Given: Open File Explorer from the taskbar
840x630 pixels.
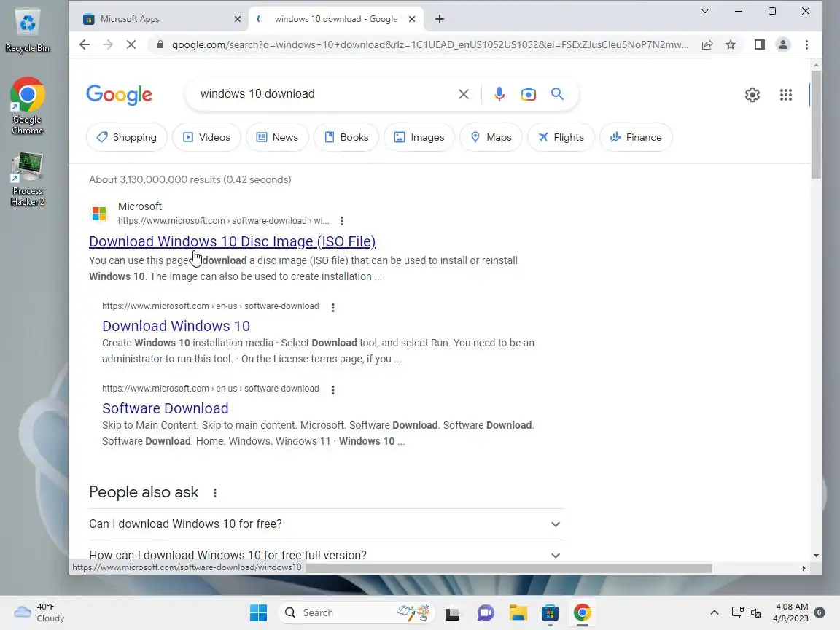Looking at the screenshot, I should (x=518, y=612).
